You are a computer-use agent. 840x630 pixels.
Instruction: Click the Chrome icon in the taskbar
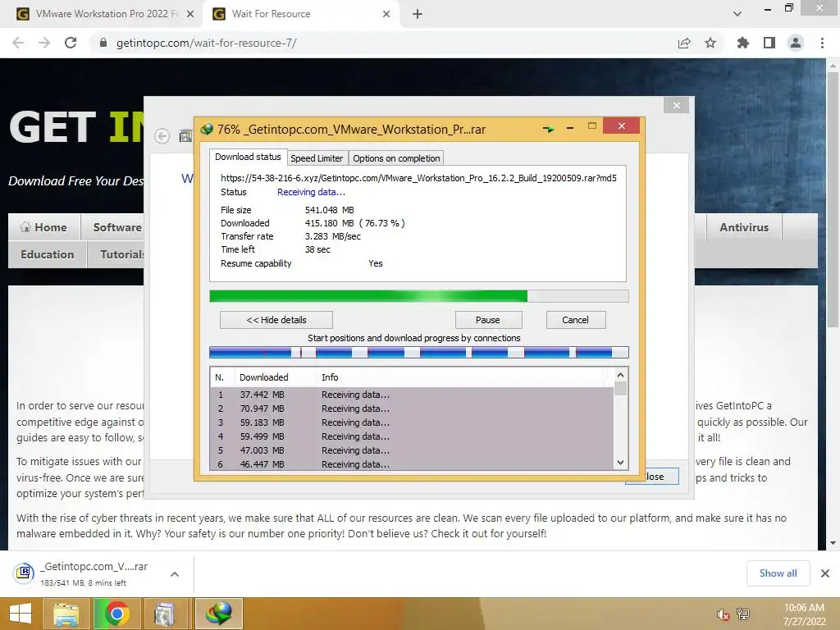click(116, 614)
